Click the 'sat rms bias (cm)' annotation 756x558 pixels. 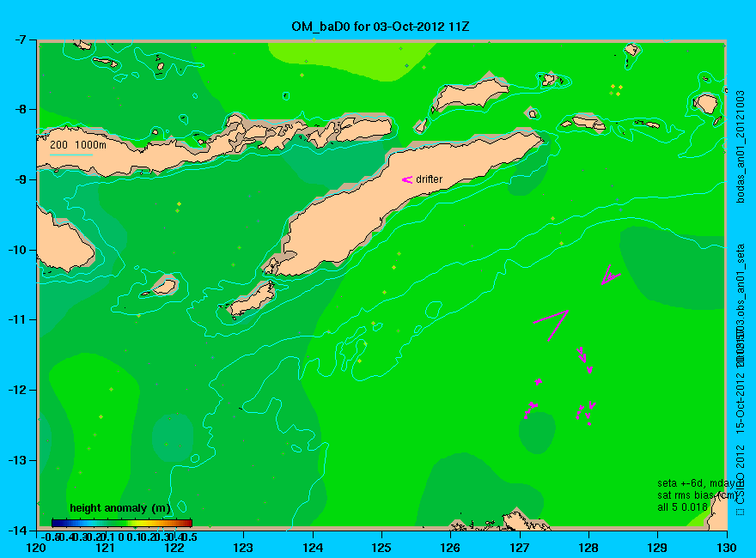click(x=698, y=495)
